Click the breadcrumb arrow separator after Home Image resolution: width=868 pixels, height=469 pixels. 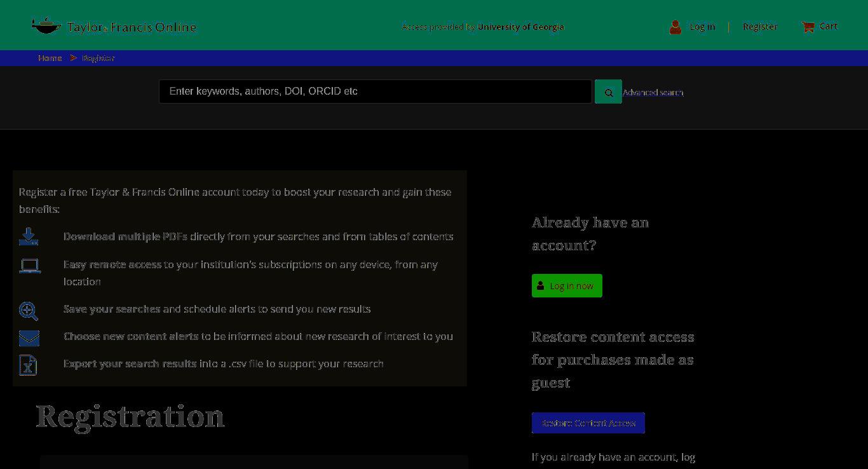click(74, 58)
